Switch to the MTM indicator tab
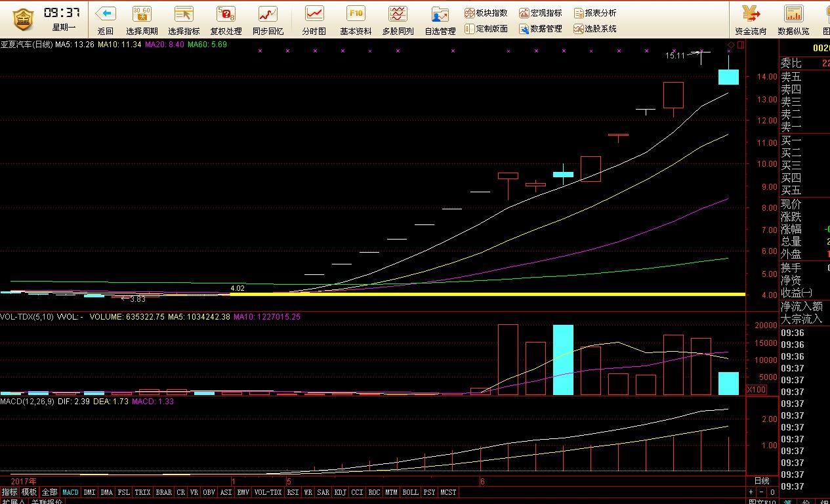Image resolution: width=830 pixels, height=504 pixels. [x=391, y=492]
